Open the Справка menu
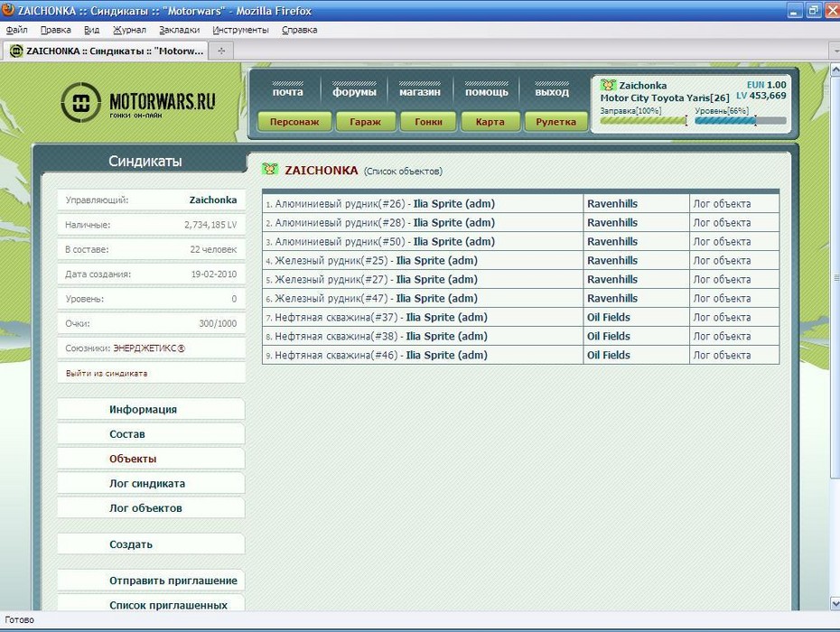840x632 pixels. [x=300, y=30]
